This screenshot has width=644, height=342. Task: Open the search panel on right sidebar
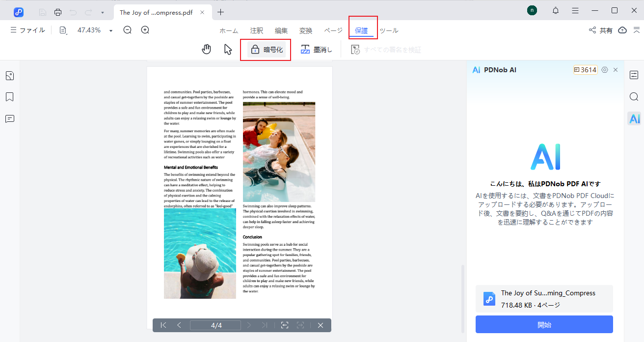(634, 97)
